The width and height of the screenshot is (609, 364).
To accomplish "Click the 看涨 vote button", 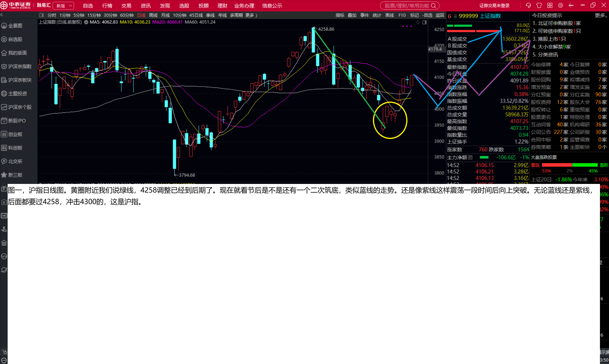I will point(535,165).
